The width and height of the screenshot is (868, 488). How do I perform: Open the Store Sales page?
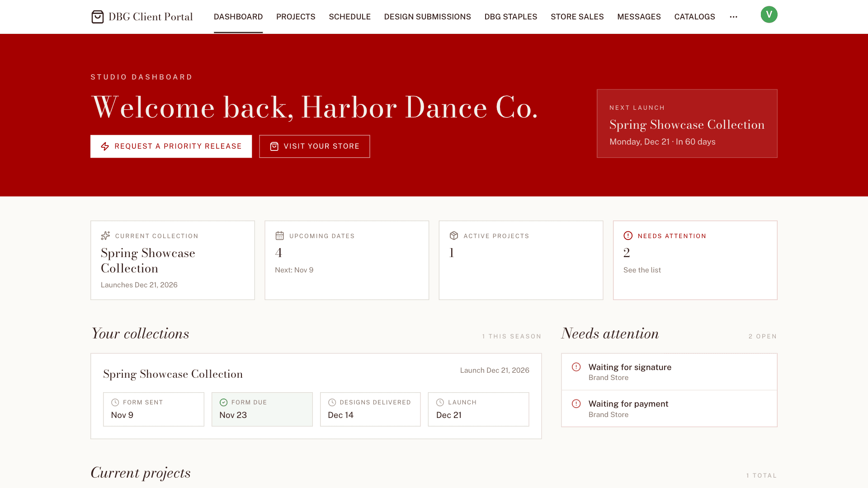(x=577, y=17)
